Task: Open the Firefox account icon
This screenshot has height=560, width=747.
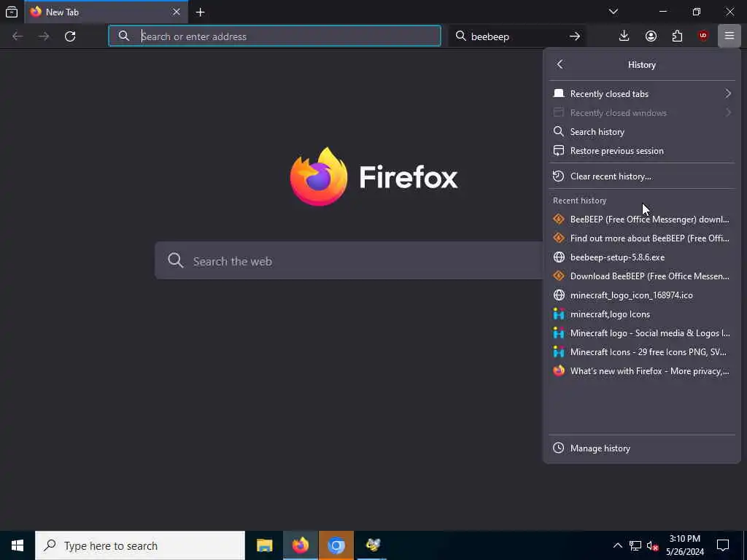Action: 651,36
